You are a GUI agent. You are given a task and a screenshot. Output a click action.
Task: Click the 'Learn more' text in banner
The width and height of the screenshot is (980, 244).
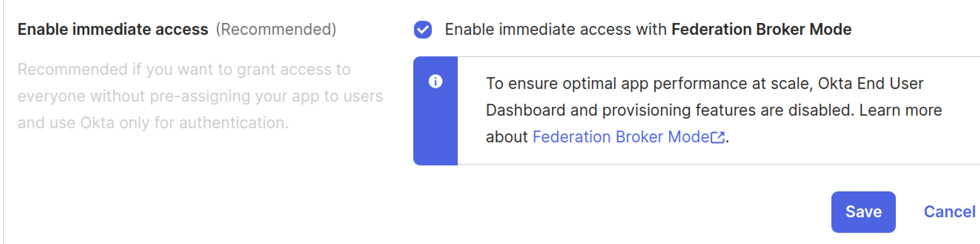coord(900,111)
